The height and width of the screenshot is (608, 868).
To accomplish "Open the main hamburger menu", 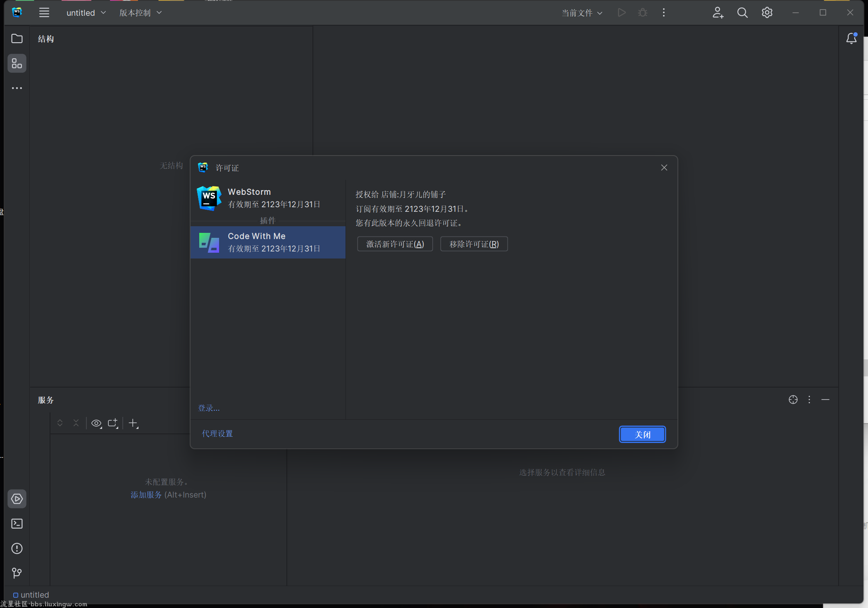I will (44, 13).
